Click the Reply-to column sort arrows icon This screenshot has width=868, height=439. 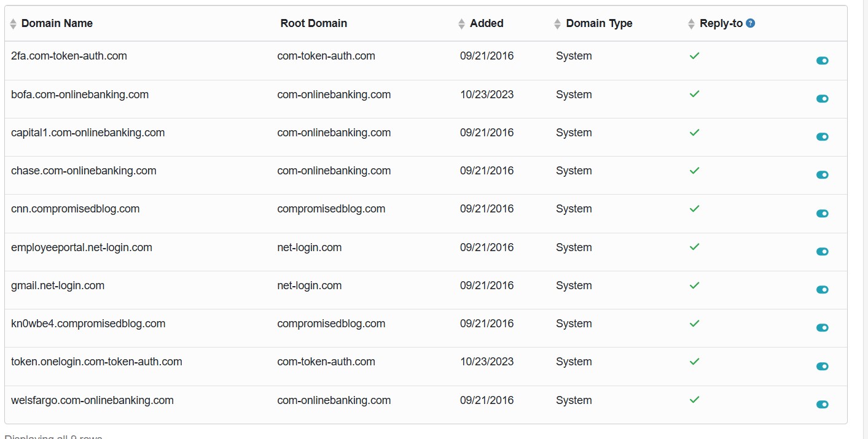692,24
